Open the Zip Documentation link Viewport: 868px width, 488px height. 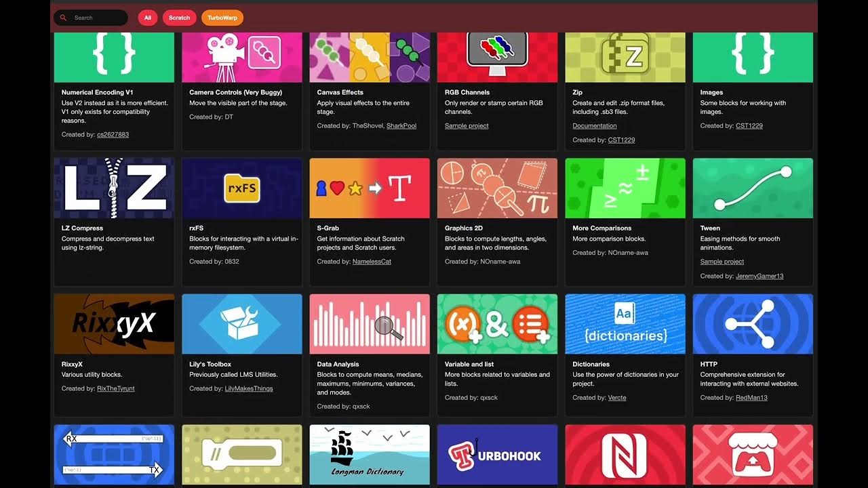pyautogui.click(x=595, y=126)
